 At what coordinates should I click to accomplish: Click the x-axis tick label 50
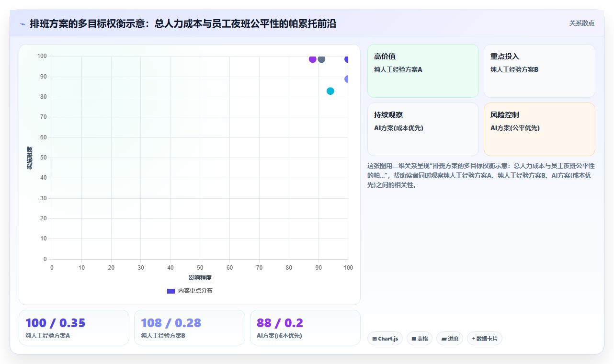click(x=200, y=268)
